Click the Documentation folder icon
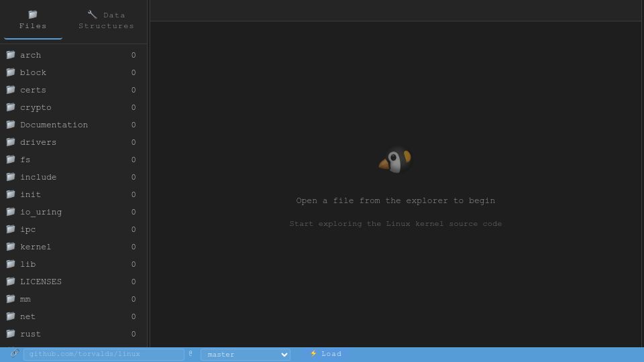The width and height of the screenshot is (644, 362). pyautogui.click(x=11, y=125)
